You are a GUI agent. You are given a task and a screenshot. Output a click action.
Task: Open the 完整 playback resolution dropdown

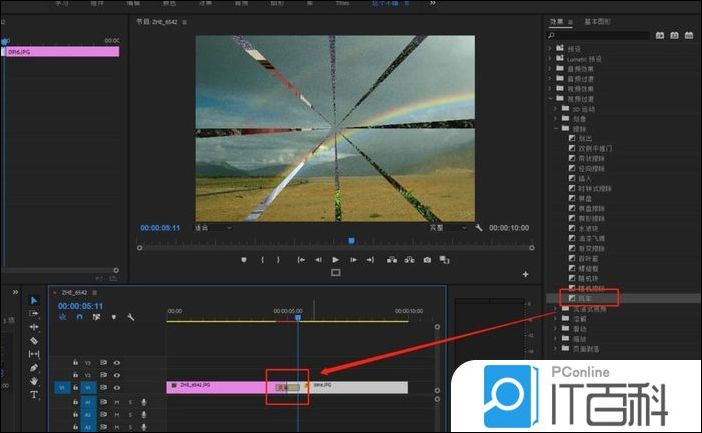449,227
